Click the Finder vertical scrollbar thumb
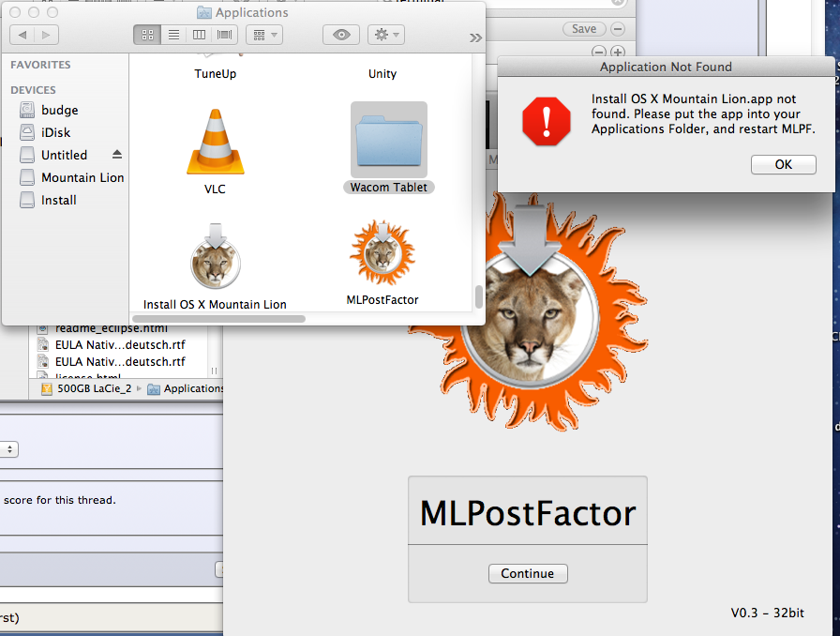The image size is (840, 636). tap(478, 297)
